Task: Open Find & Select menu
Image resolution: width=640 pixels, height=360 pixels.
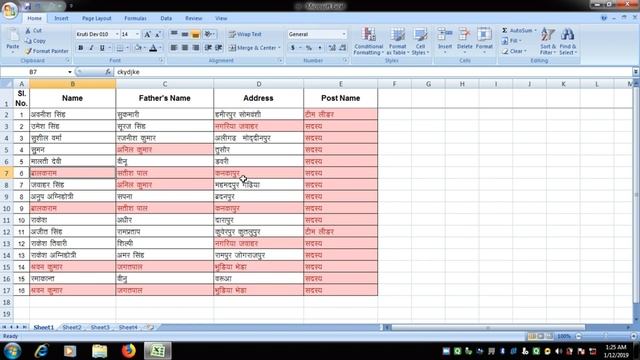Action: (x=567, y=41)
